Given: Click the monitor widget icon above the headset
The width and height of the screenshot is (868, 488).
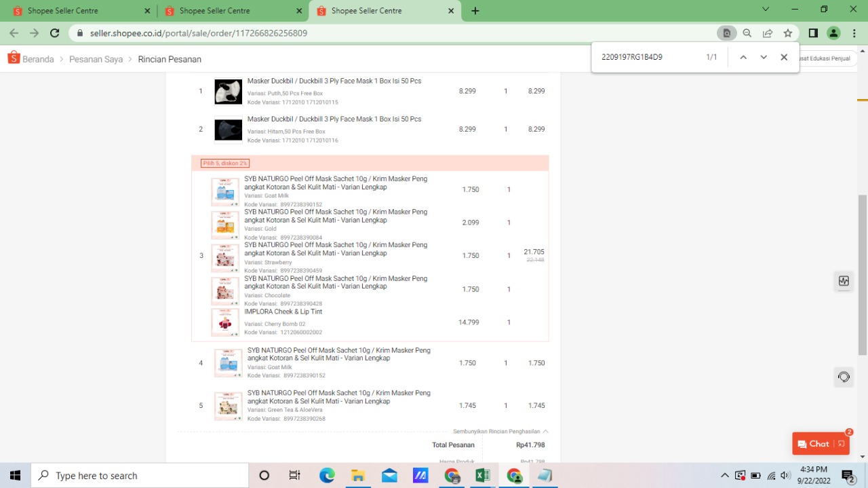Looking at the screenshot, I should pyautogui.click(x=844, y=281).
